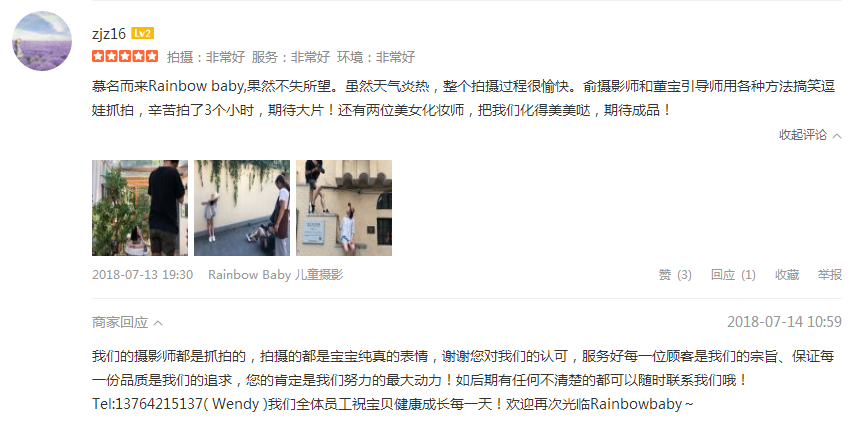Open the Rainbow Baby 儿童摄影 shop link

276,275
